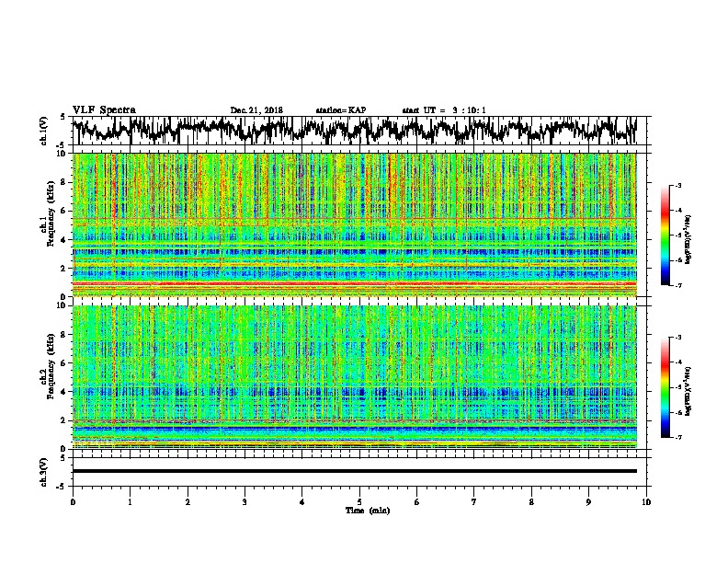Click the time-axis tick label "5"

point(359,501)
